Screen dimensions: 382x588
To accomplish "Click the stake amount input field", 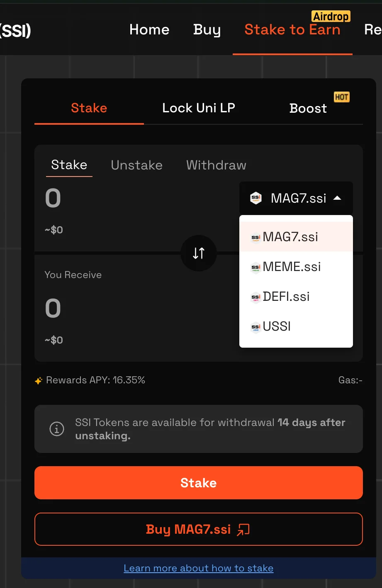I will 137,198.
